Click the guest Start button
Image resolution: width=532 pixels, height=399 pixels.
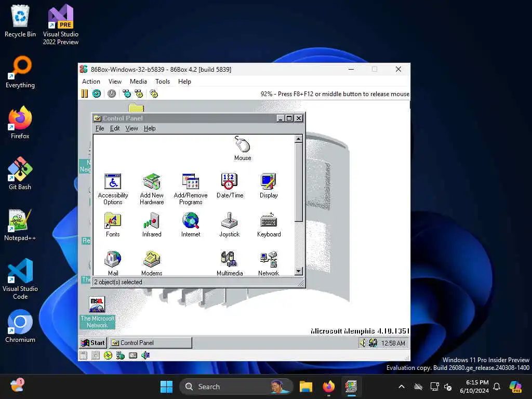[x=93, y=343]
